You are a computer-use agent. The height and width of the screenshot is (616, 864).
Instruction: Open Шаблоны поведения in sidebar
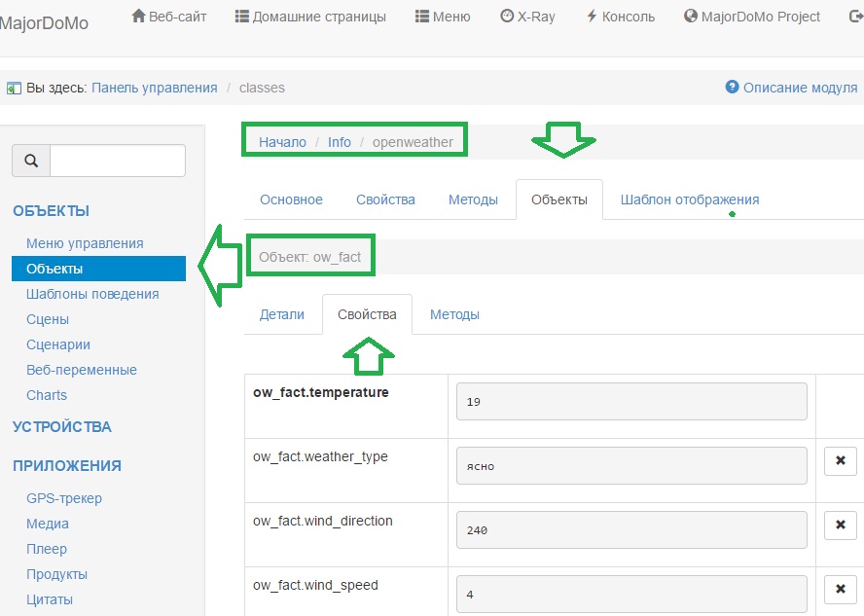tap(92, 294)
